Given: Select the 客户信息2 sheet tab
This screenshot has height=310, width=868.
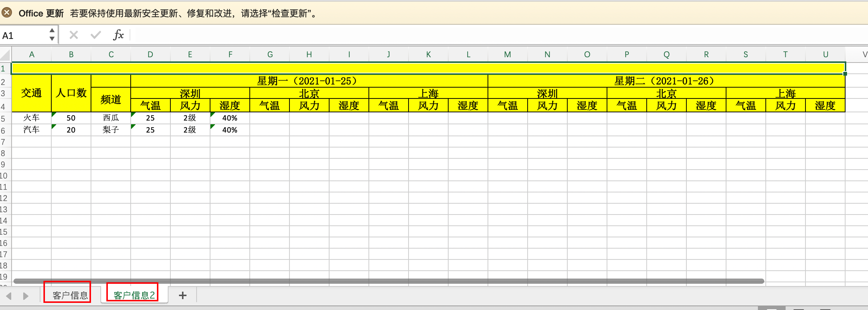Looking at the screenshot, I should pyautogui.click(x=134, y=295).
